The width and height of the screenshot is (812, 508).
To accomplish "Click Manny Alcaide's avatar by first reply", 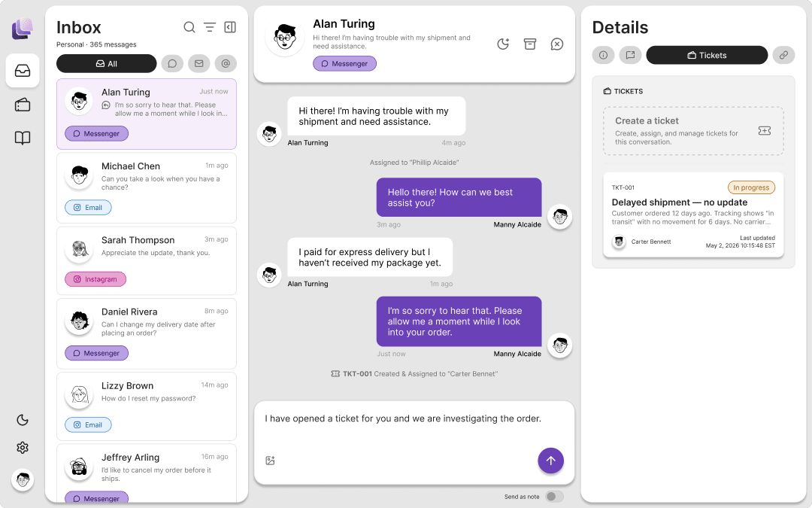I will click(560, 217).
